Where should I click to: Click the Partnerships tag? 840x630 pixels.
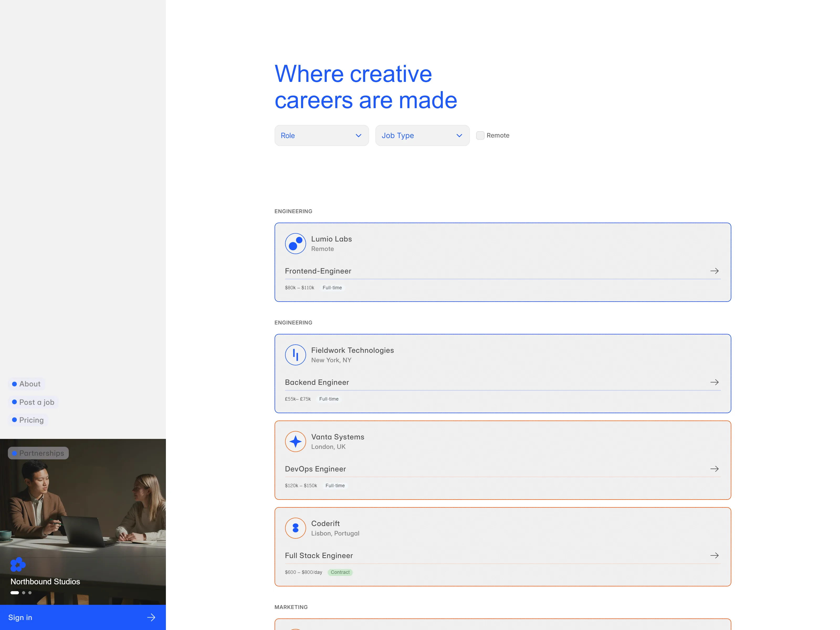38,453
